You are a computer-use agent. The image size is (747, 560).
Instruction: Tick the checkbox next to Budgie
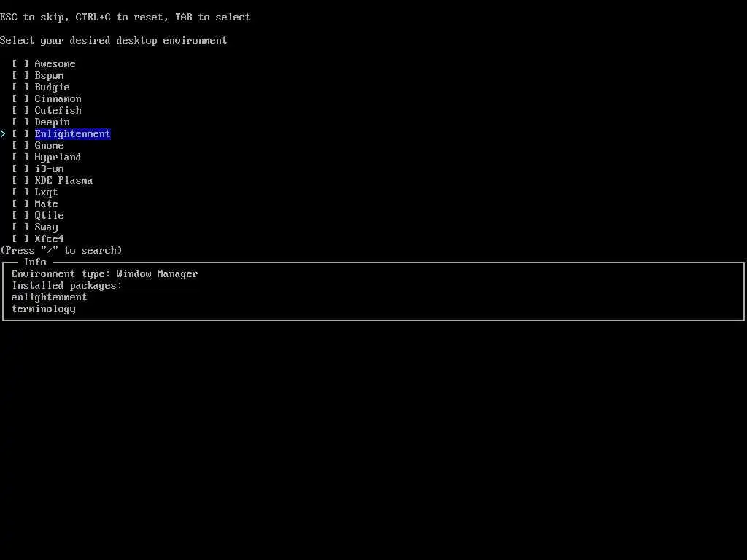tap(20, 87)
